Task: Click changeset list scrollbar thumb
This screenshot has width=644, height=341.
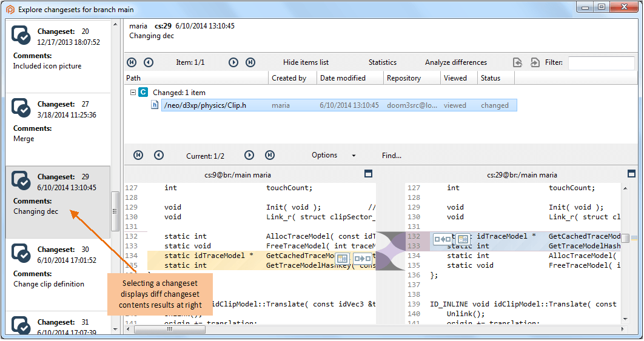Action: [115, 211]
